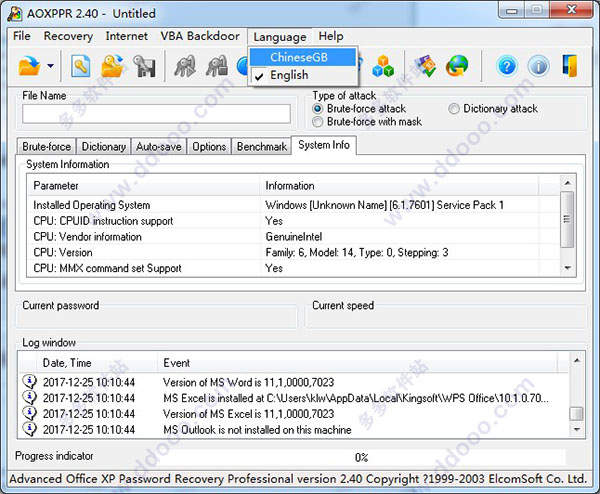
Task: Click the stop recovery keys with lock icon
Action: (217, 66)
